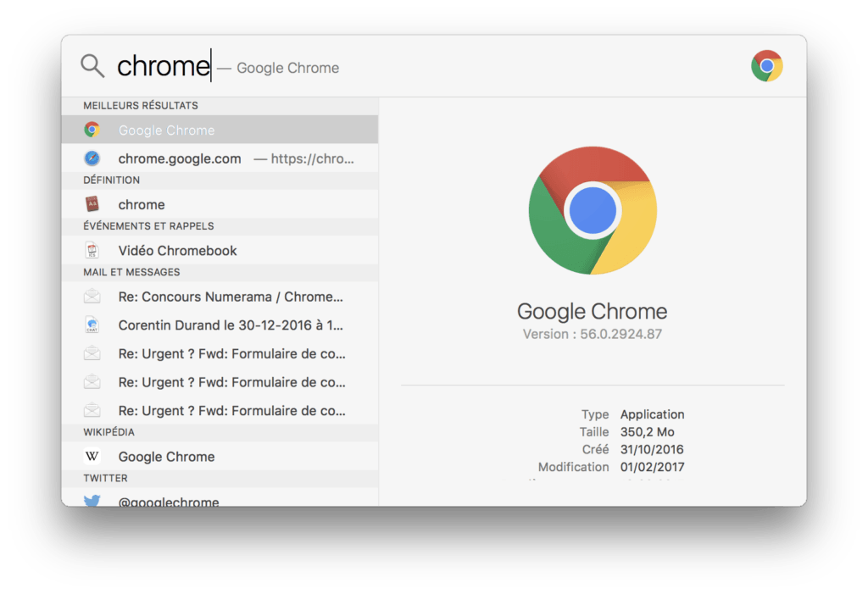Click the envelope icon beside Concours Numerama mail
This screenshot has height=594, width=868.
92,297
